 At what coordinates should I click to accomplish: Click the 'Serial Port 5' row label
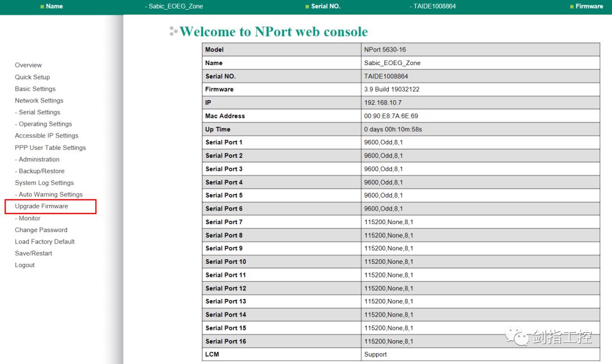224,195
